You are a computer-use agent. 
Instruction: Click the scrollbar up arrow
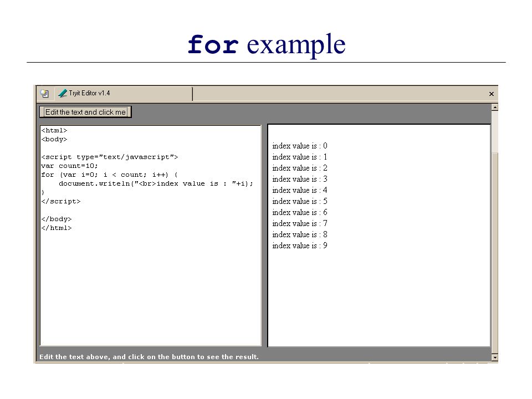495,107
